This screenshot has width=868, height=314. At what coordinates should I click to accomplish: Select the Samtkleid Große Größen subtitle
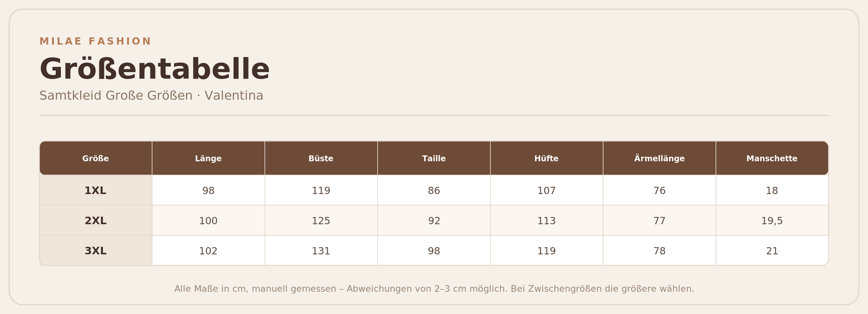[151, 95]
